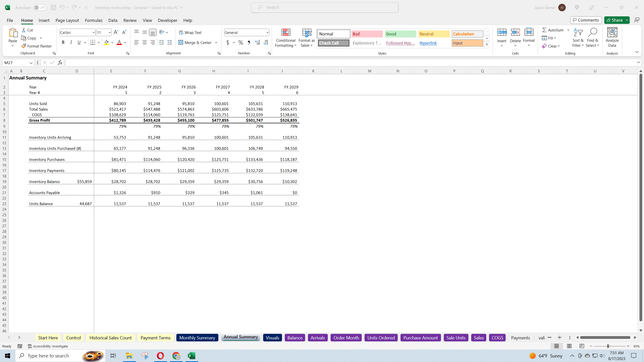
Task: Launch Analyze Data
Action: (612, 38)
